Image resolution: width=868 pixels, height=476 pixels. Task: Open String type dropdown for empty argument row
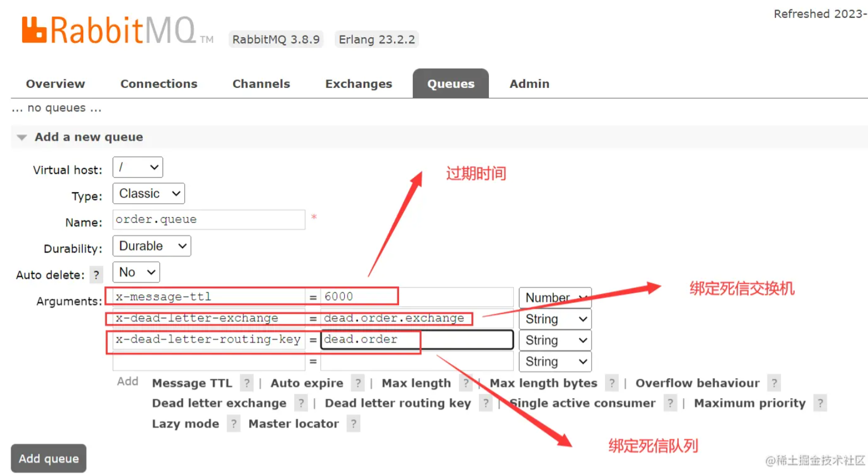[555, 362]
